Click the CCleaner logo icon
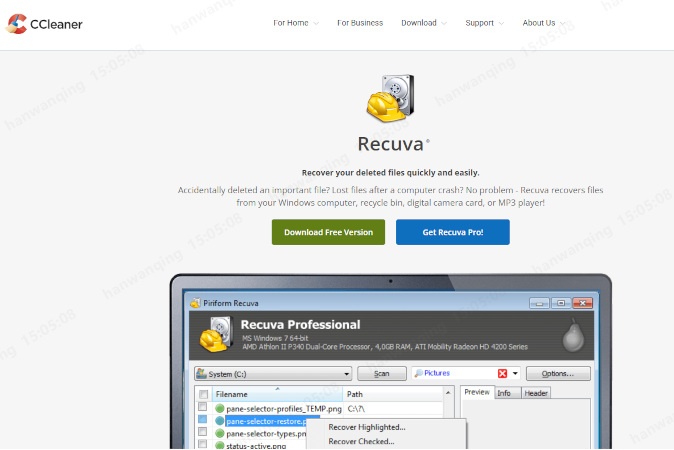Image resolution: width=674 pixels, height=450 pixels. (x=15, y=23)
